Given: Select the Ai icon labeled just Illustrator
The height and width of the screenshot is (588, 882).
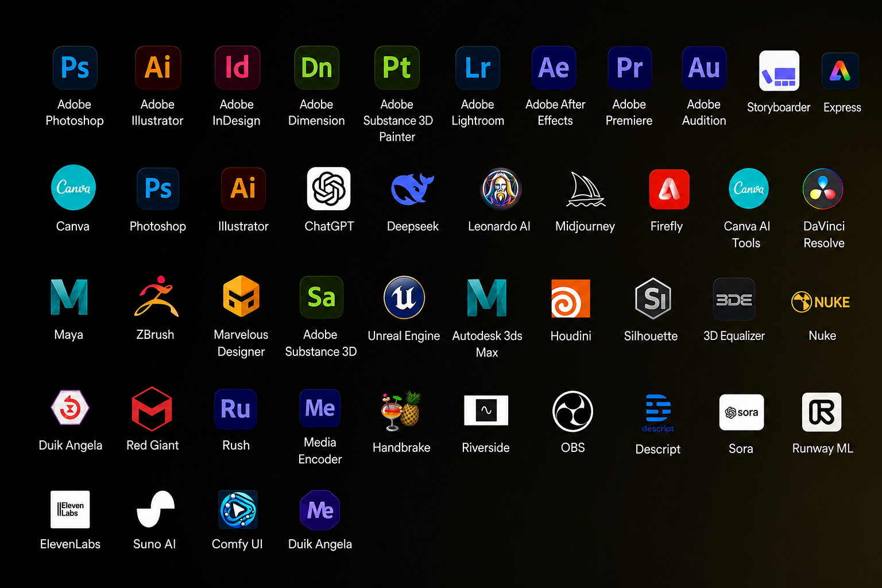Looking at the screenshot, I should (x=243, y=188).
